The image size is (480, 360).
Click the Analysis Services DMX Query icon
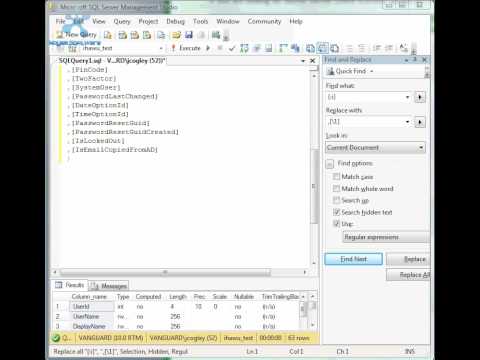click(135, 35)
